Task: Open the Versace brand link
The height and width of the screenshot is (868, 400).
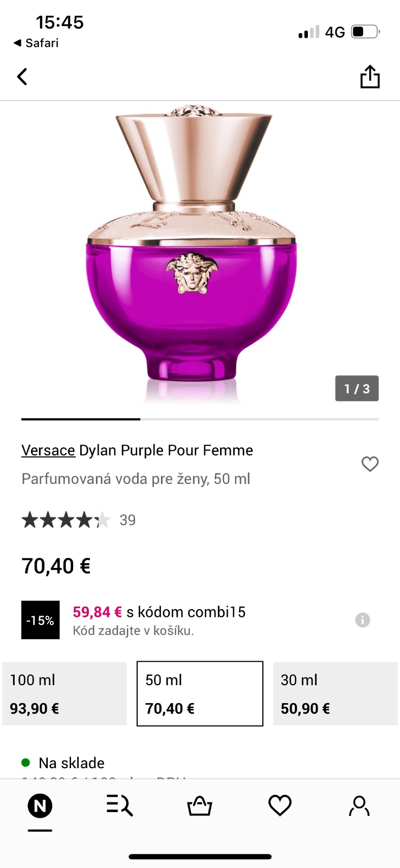Action: 48,450
